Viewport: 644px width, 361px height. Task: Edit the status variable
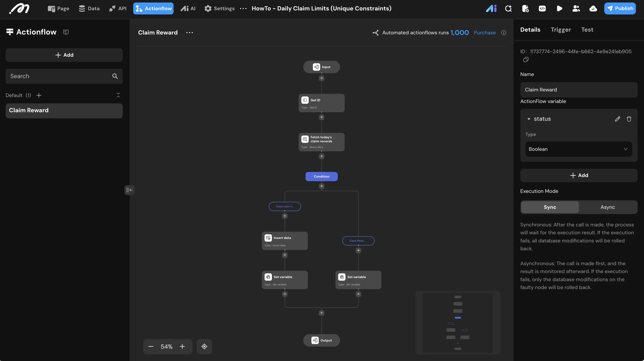[x=618, y=119]
